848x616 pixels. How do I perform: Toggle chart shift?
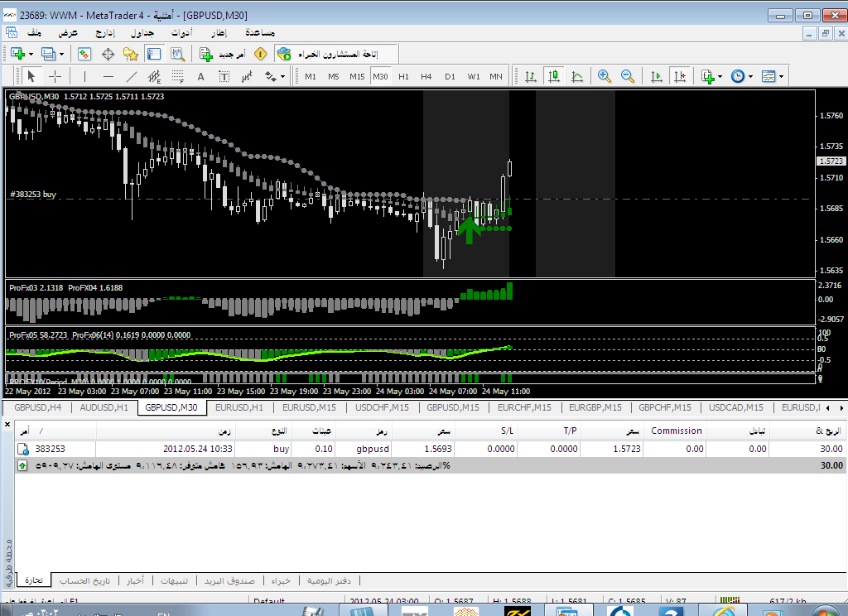tap(680, 76)
